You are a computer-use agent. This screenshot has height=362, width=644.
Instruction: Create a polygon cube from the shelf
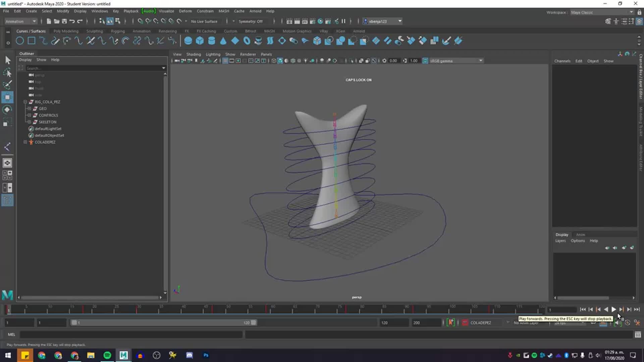point(200,41)
